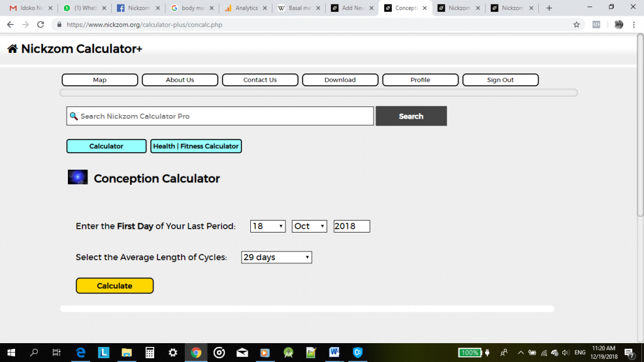Open Windows taskbar search
Screen dimensions: 644x362
point(34,353)
